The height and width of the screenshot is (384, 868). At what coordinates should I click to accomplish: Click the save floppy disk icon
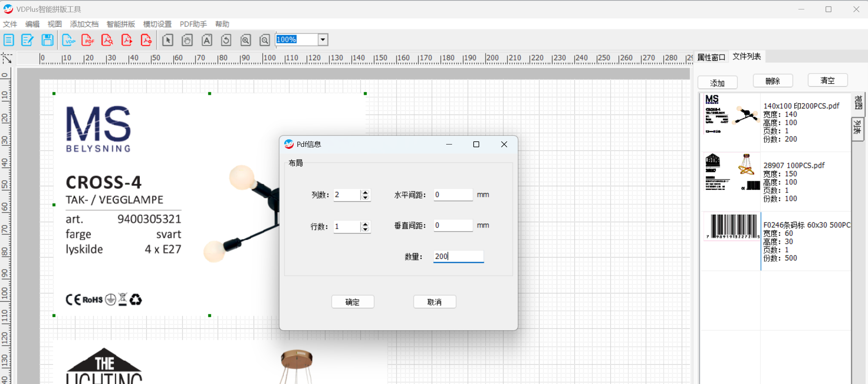point(48,40)
